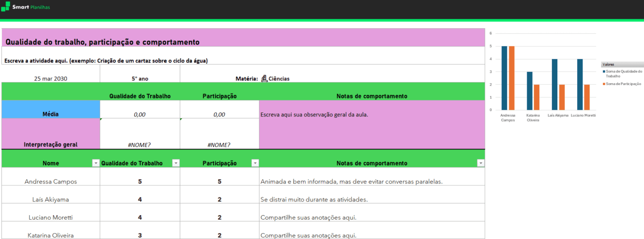
Task: Click the Smart Planilhas logo
Action: pyautogui.click(x=26, y=7)
